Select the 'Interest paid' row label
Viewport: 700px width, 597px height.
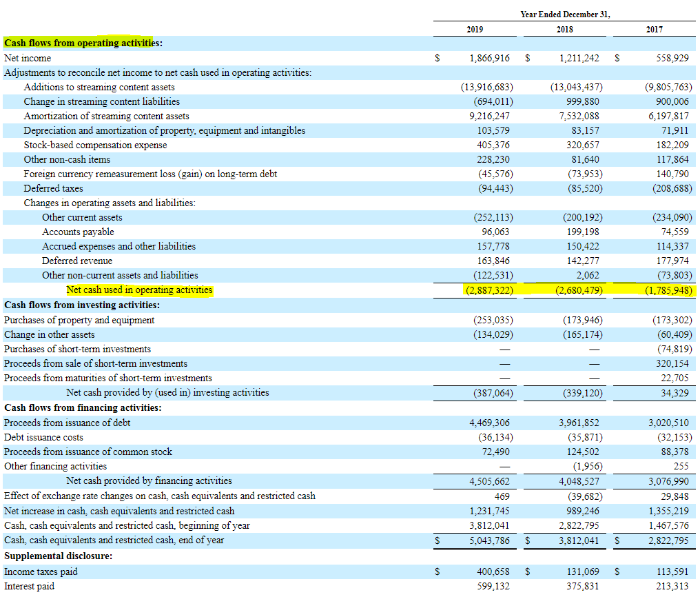point(29,586)
